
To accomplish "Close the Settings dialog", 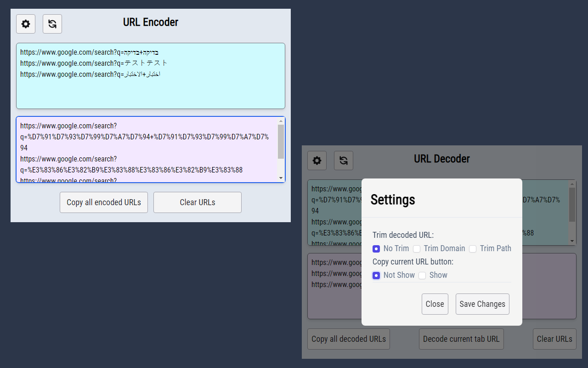I will 435,304.
